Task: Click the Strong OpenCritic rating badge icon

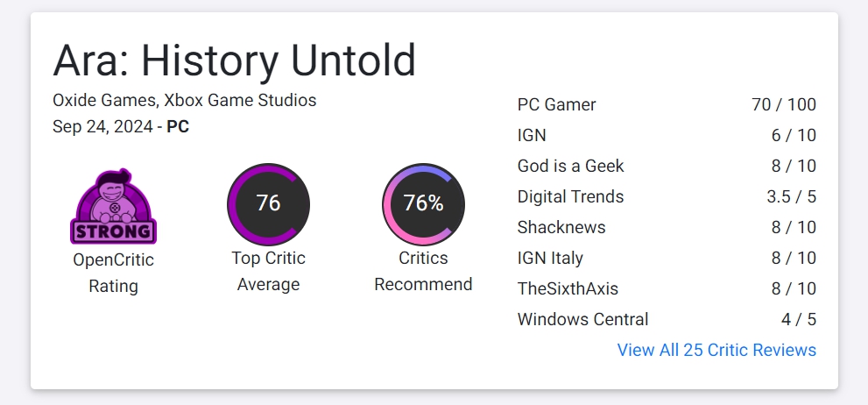Action: [114, 206]
